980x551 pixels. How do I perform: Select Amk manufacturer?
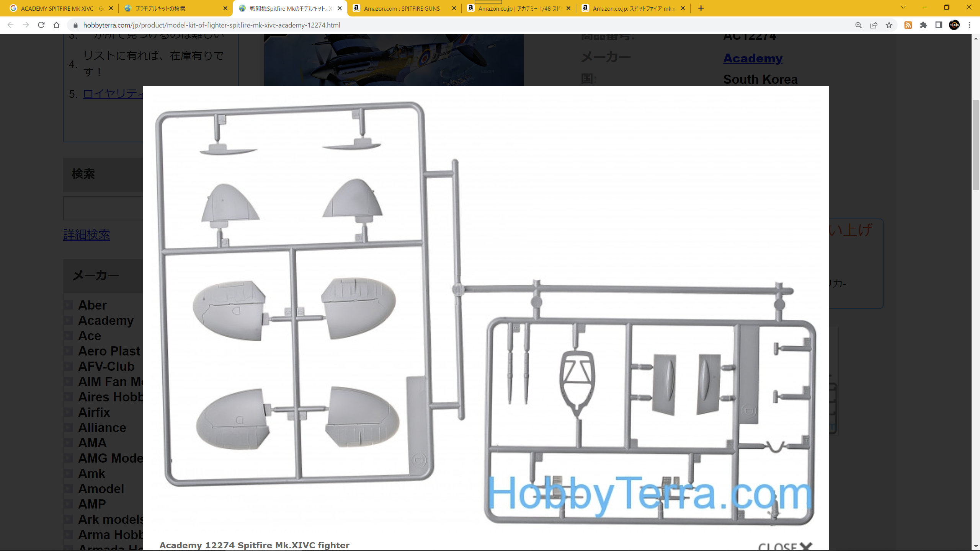91,474
